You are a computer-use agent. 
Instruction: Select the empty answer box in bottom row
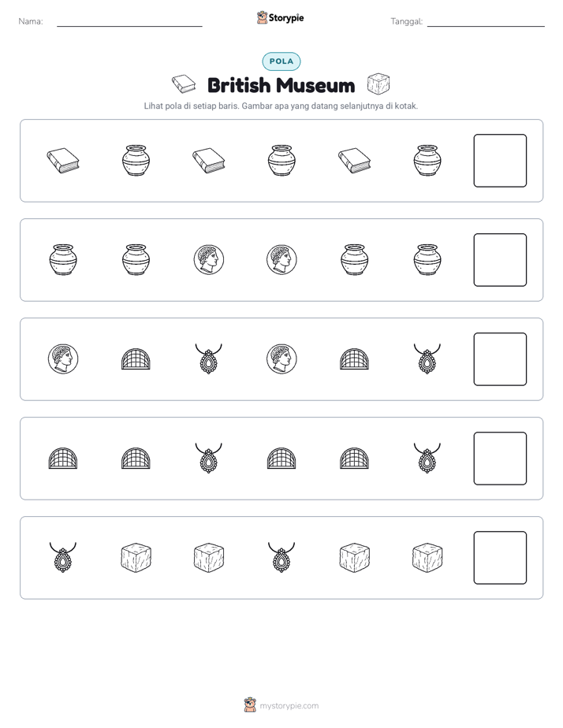click(x=500, y=558)
